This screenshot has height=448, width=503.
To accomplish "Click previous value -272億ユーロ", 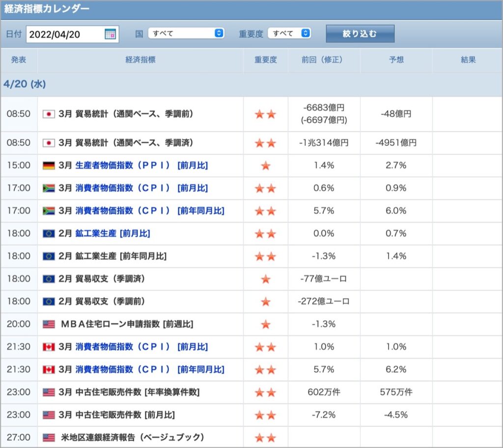I will [324, 301].
